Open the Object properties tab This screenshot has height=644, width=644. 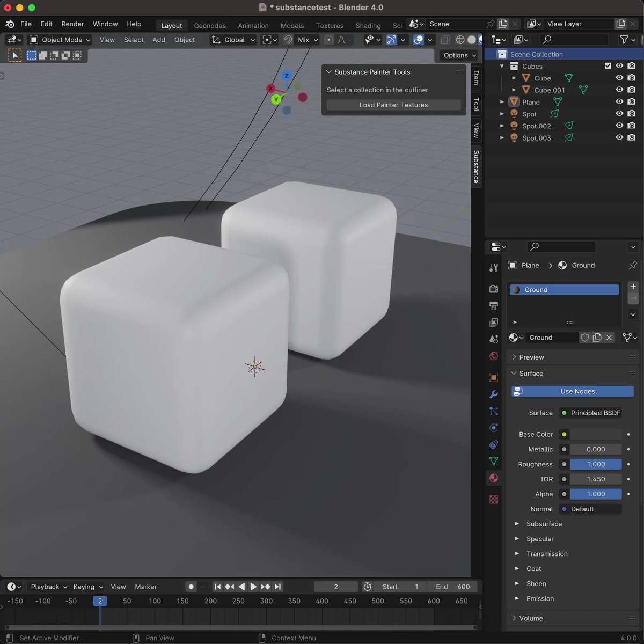494,377
